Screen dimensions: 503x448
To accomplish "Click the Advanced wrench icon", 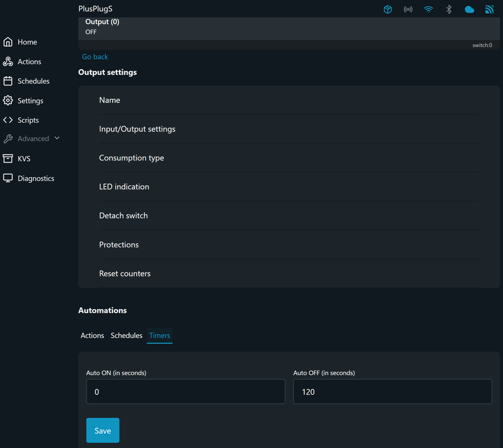I will (8, 138).
